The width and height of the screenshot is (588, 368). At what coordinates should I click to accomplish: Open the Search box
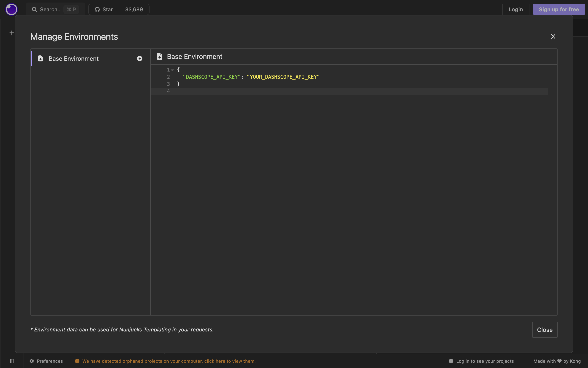tap(55, 9)
